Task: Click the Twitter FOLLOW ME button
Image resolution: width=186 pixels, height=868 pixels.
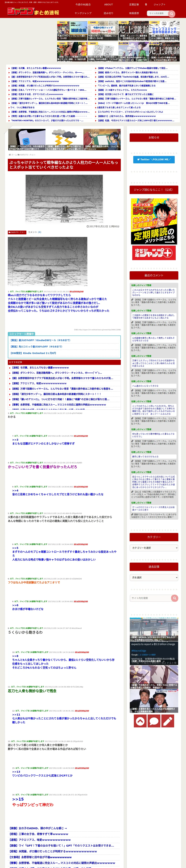Action: coord(154,159)
